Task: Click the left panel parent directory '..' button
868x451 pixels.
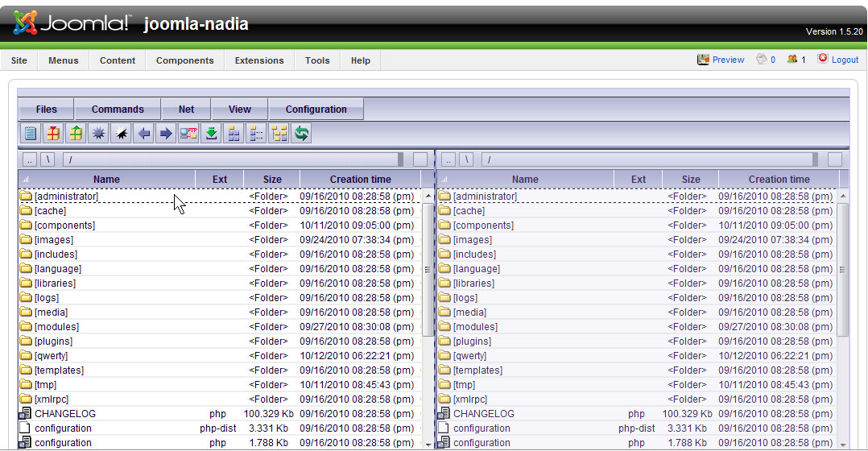Action: click(x=30, y=159)
